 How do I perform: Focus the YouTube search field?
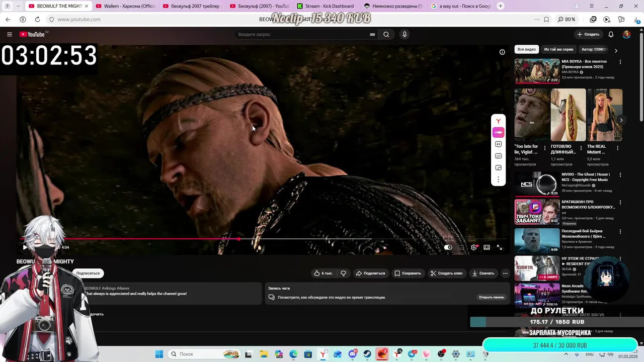(301, 34)
